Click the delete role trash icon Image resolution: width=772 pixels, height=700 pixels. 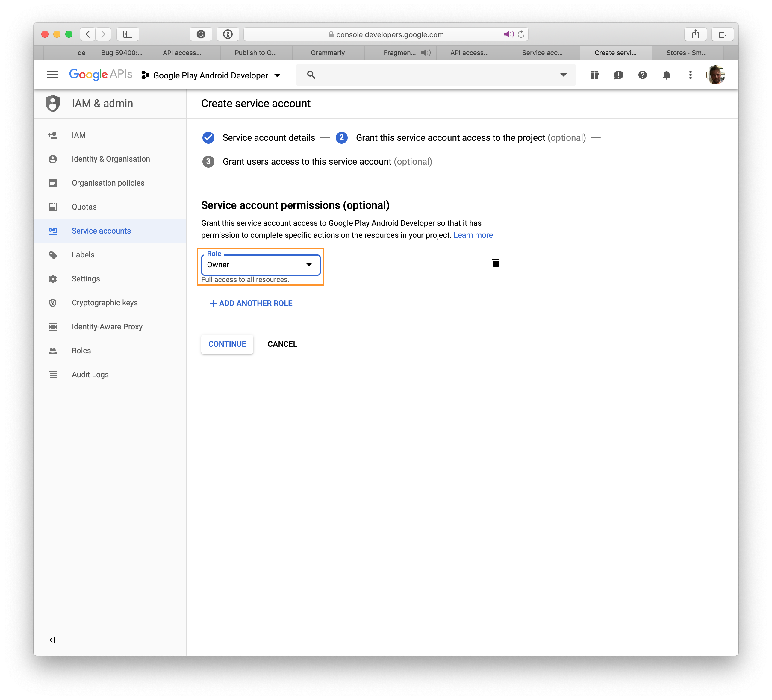(x=496, y=263)
